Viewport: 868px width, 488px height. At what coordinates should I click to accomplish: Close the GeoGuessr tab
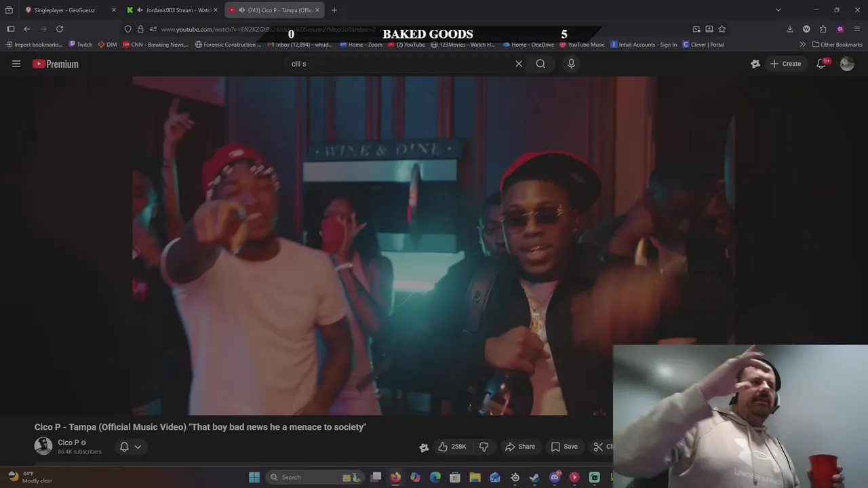(x=114, y=10)
